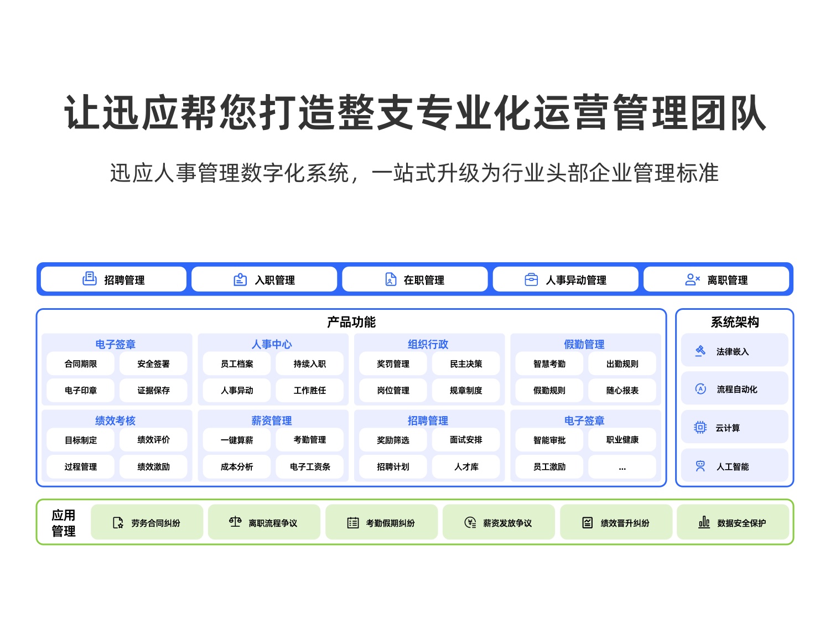Click the ID badge icon beside 入职管理
This screenshot has height=644, width=830.
coord(240,279)
